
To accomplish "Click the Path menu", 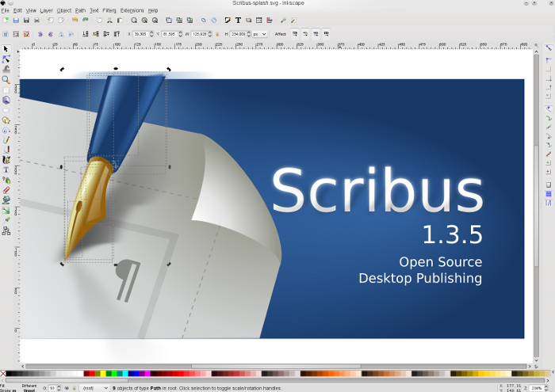I will pos(80,10).
